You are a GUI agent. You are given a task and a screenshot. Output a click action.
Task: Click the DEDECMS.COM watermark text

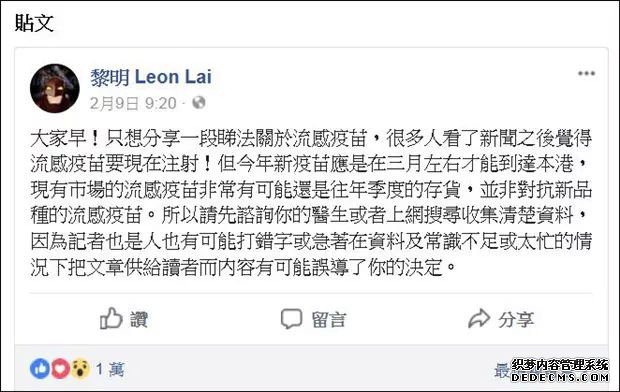pos(560,378)
